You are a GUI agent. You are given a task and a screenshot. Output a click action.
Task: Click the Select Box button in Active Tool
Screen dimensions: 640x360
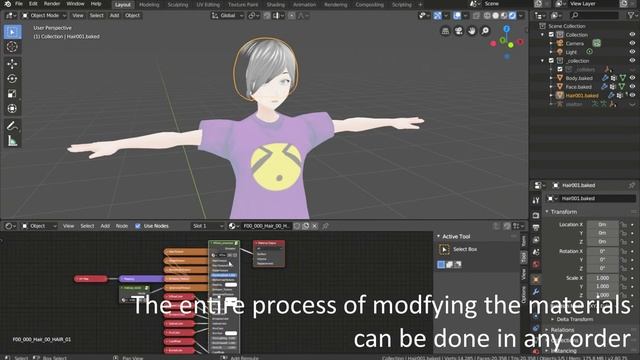pyautogui.click(x=444, y=249)
